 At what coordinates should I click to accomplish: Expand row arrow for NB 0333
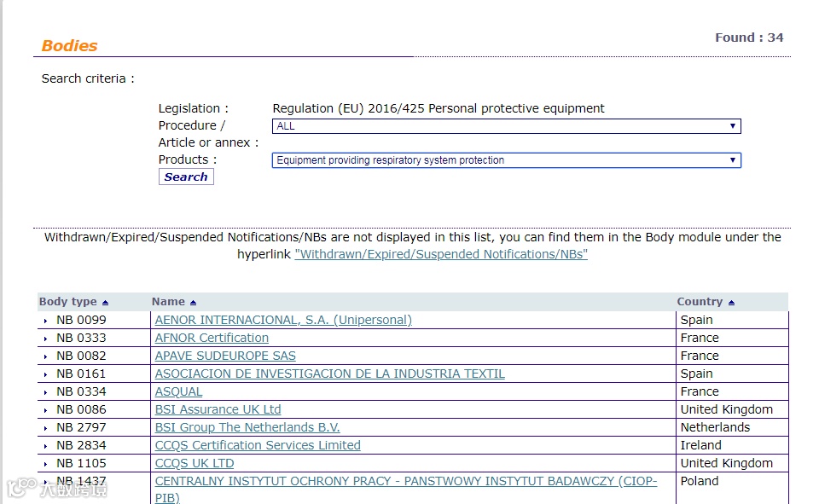pos(46,339)
